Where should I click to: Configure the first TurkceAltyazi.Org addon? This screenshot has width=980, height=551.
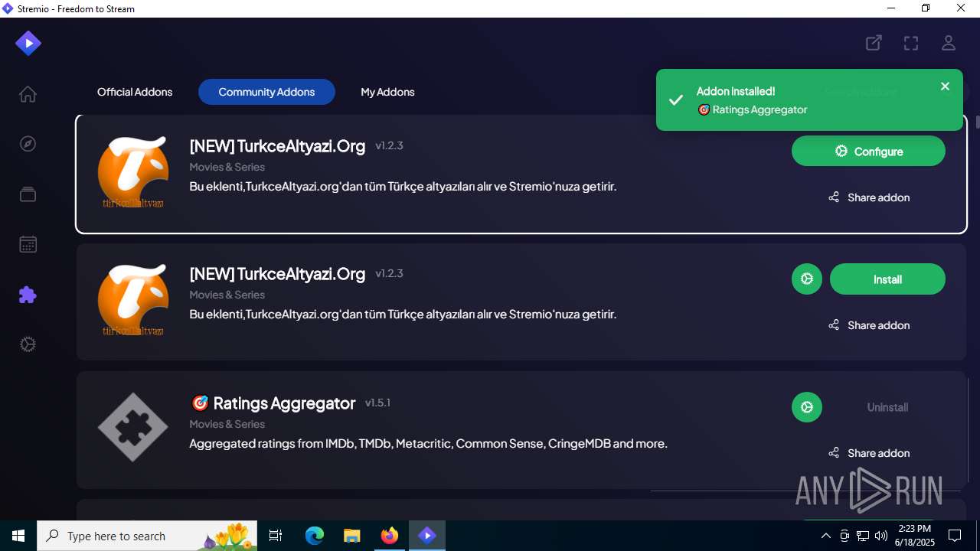[868, 151]
